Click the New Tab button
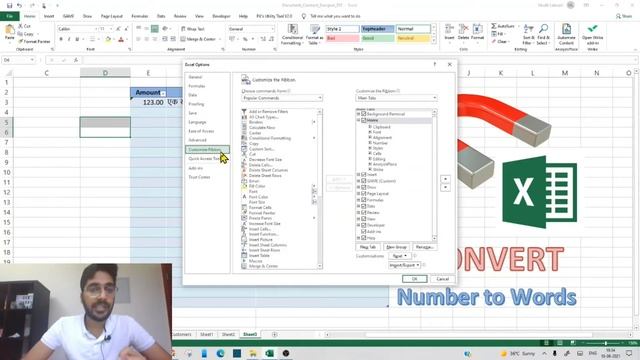 [368, 247]
